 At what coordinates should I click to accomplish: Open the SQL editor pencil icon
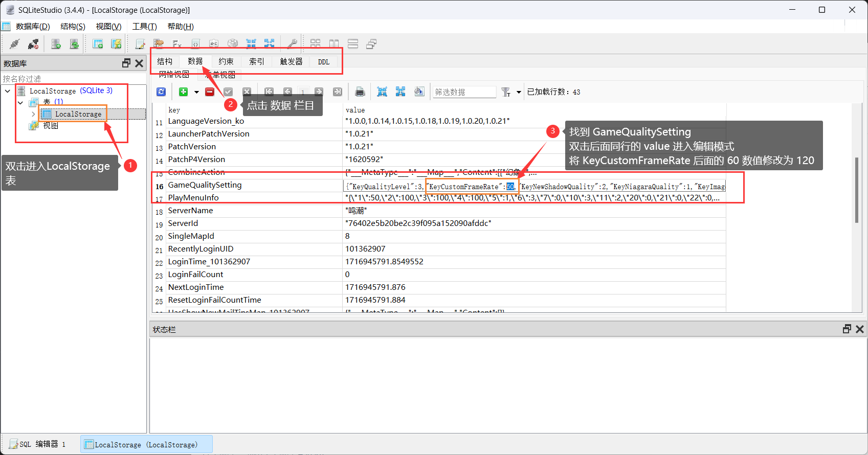140,44
